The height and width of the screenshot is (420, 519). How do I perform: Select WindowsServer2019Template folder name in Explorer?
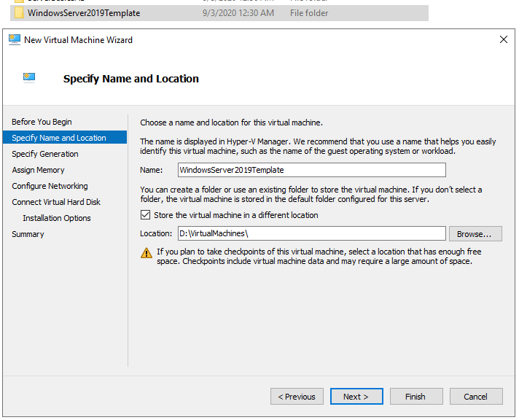point(84,13)
